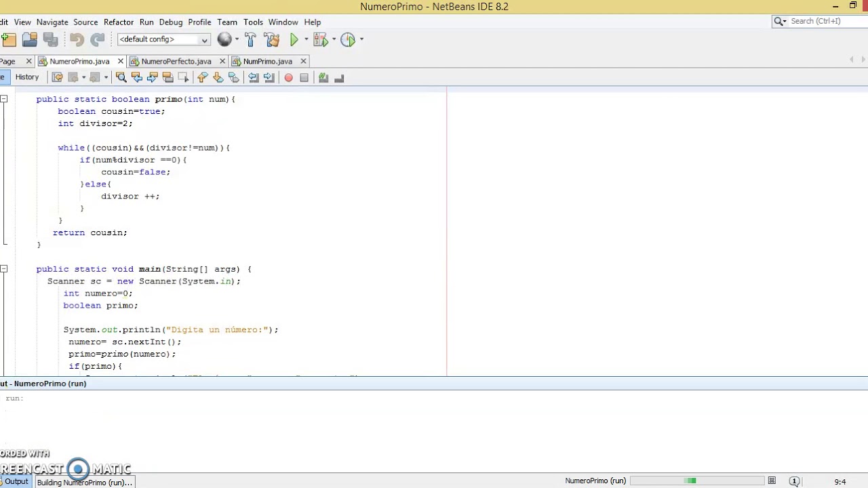Switch to NumPrimo.java tab
This screenshot has width=868, height=488.
(x=267, y=61)
